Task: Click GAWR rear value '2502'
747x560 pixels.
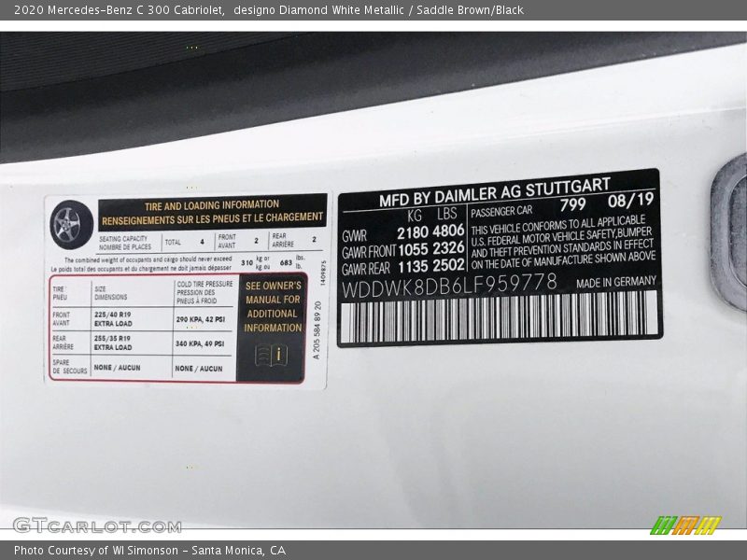Action: [448, 265]
